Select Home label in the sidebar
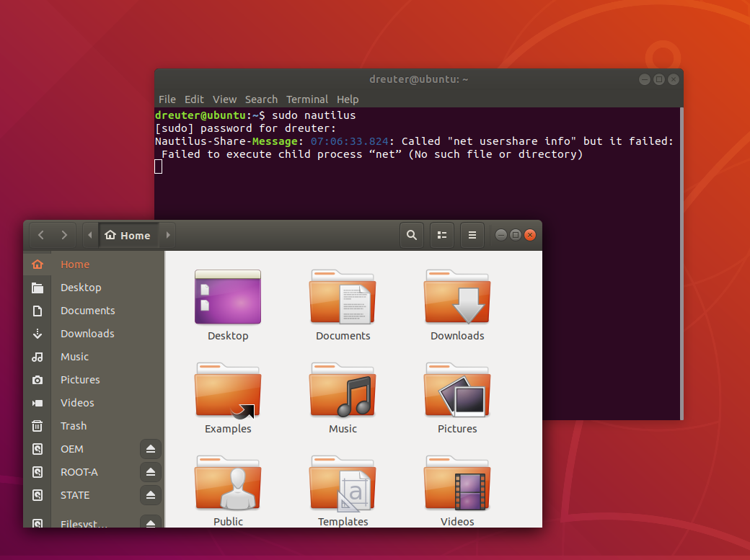Image resolution: width=750 pixels, height=560 pixels. [x=75, y=265]
